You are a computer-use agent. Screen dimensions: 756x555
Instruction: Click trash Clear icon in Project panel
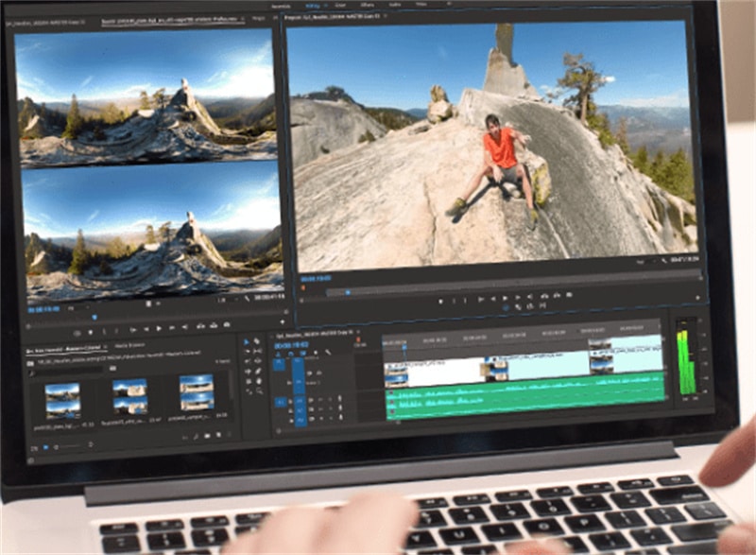pyautogui.click(x=230, y=435)
